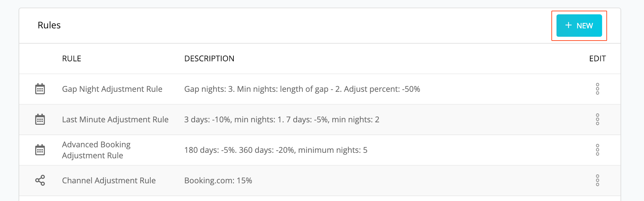Select the Channel Adjustment Rule name

coord(109,181)
